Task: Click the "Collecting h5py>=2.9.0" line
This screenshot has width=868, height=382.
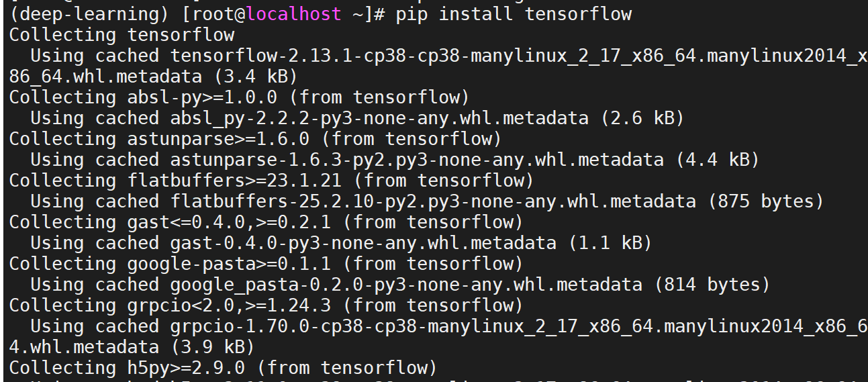Action: pos(223,367)
